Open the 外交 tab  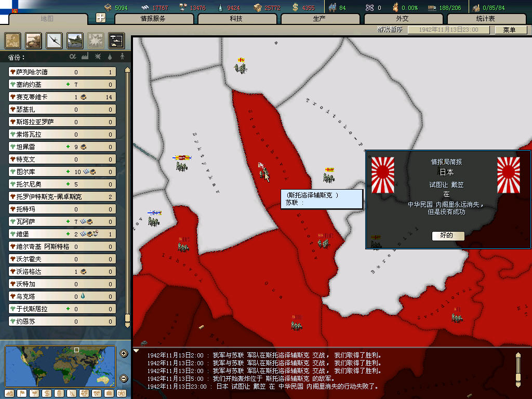pyautogui.click(x=403, y=19)
